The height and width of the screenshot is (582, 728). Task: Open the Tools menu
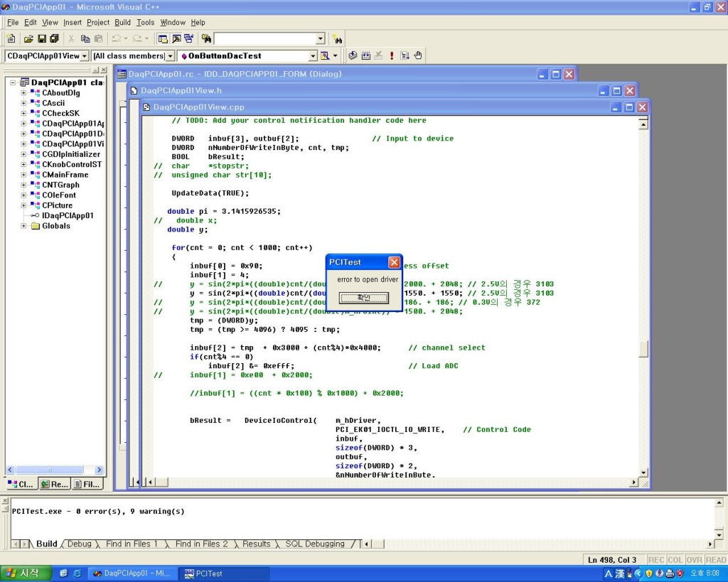point(145,22)
